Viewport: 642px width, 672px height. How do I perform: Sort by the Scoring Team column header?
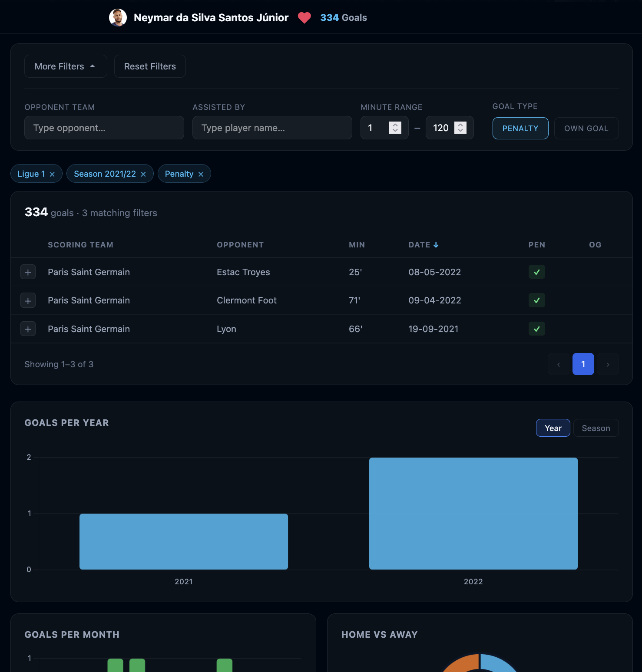pyautogui.click(x=80, y=245)
